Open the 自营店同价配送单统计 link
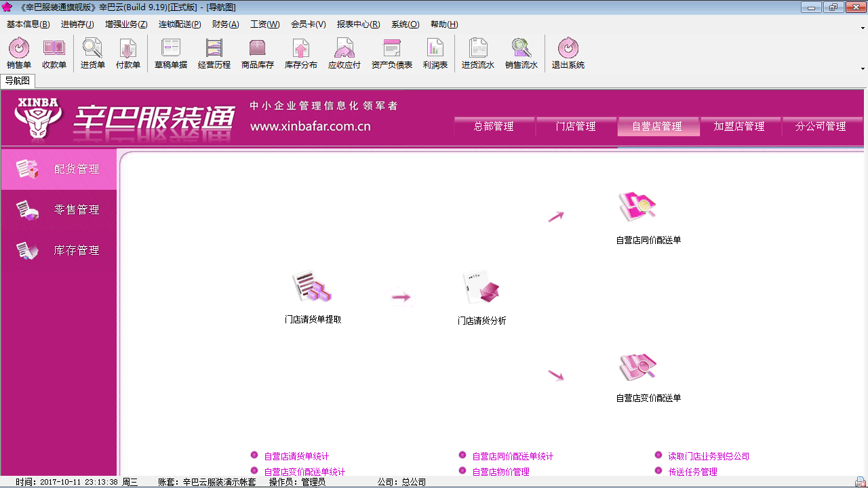Image resolution: width=868 pixels, height=488 pixels. click(513, 457)
